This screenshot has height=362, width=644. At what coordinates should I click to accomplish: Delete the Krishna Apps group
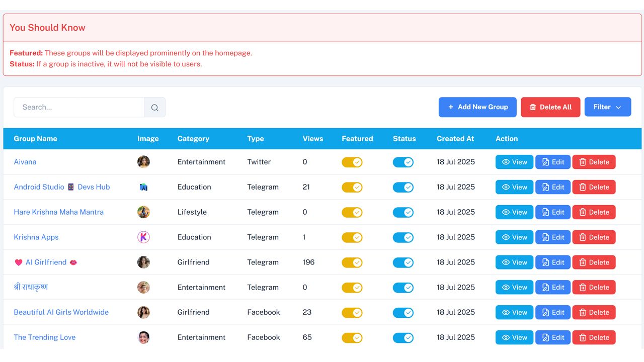[x=594, y=237]
